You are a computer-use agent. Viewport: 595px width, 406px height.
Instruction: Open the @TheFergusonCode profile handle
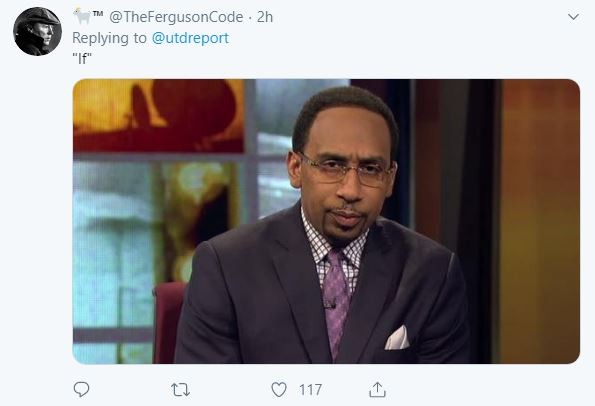[x=176, y=17]
